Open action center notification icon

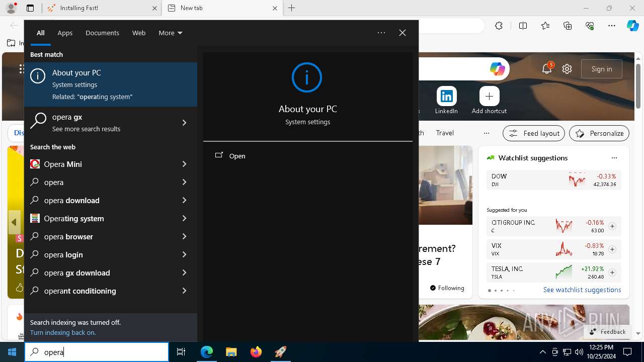click(627, 352)
